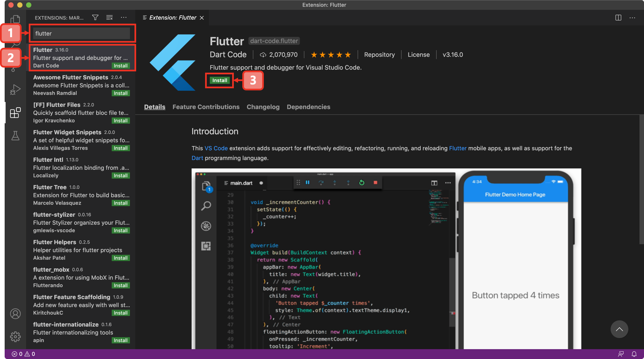This screenshot has height=359, width=644.
Task: Open the Run and Debug view
Action: pos(15,90)
